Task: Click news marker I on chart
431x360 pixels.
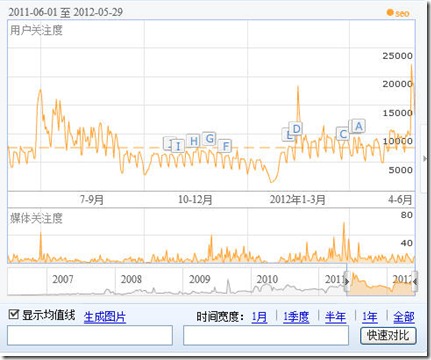Action: (x=178, y=146)
